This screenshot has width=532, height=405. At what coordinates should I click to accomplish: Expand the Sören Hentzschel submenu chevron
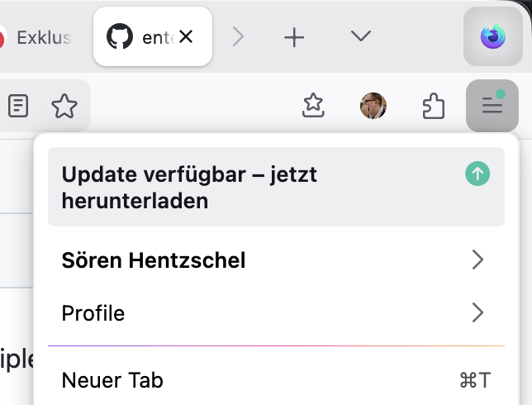pos(477,261)
